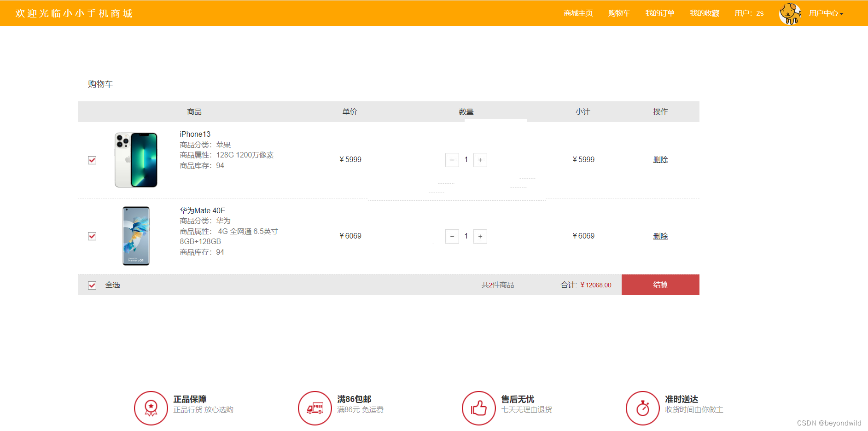Click the 共2件商品 item count
The height and width of the screenshot is (431, 868).
tap(498, 285)
